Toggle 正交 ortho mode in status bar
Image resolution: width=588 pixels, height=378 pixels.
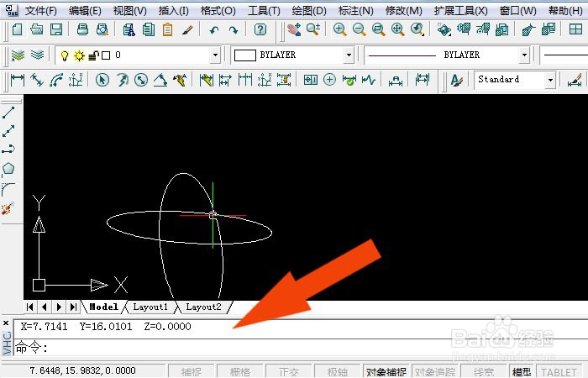click(x=288, y=371)
